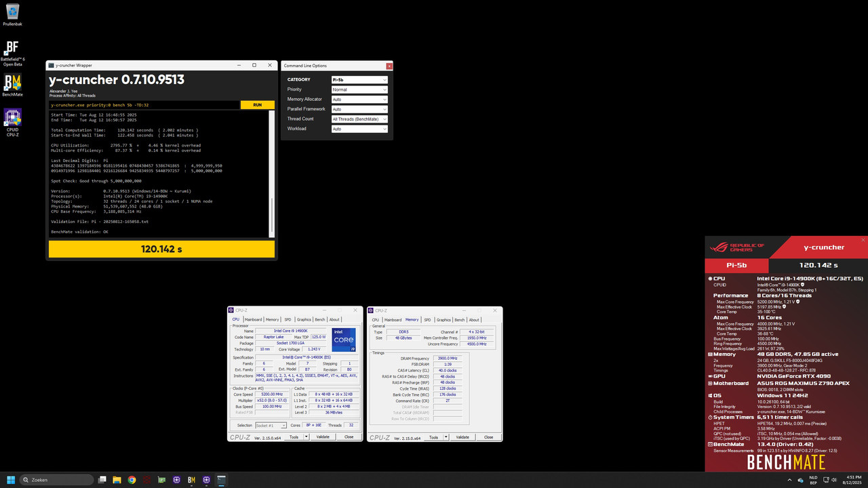Switch to SPD tab in left CPU-Z window
This screenshot has width=868, height=488.
click(288, 319)
